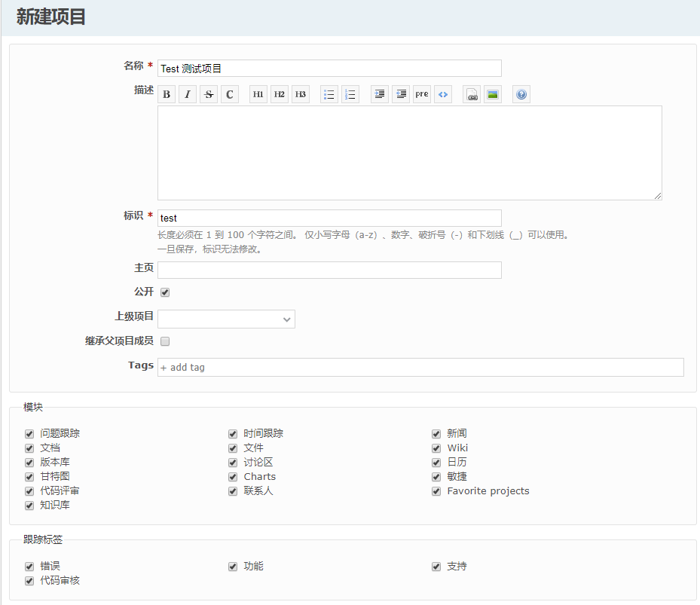Screen dimensions: 700x605
Task: Toggle the 错误 tracker checkbox
Action: click(29, 567)
